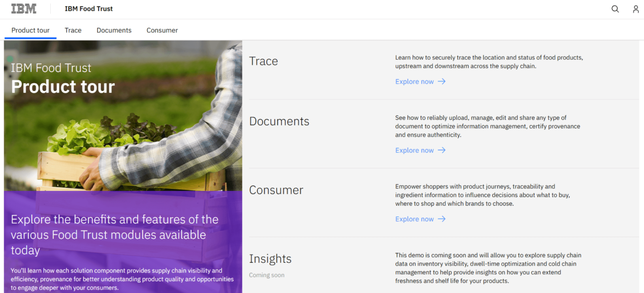The height and width of the screenshot is (293, 644).
Task: Click the Documents section heading
Action: [x=279, y=121]
